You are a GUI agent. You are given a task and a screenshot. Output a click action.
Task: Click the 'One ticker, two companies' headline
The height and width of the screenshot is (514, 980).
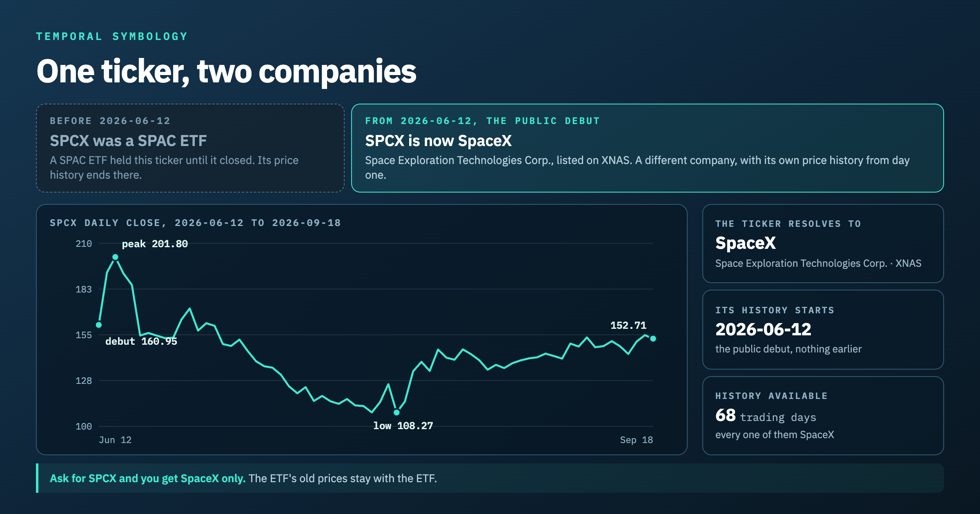tap(226, 71)
